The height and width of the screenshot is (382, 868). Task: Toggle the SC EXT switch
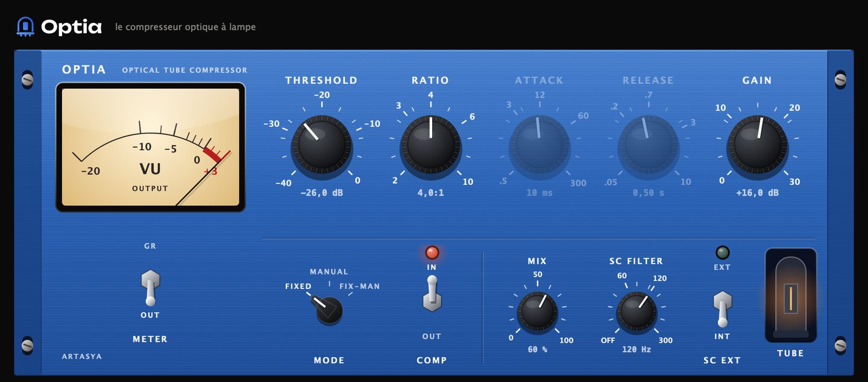click(x=722, y=308)
